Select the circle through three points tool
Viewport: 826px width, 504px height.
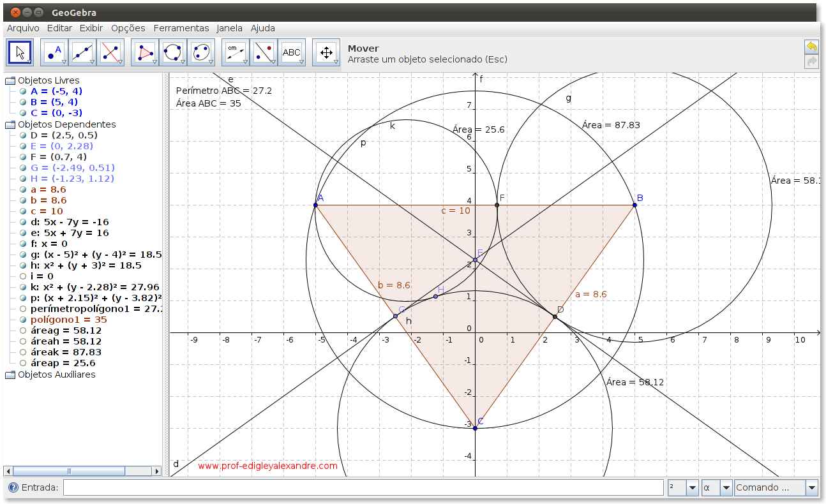coord(172,52)
